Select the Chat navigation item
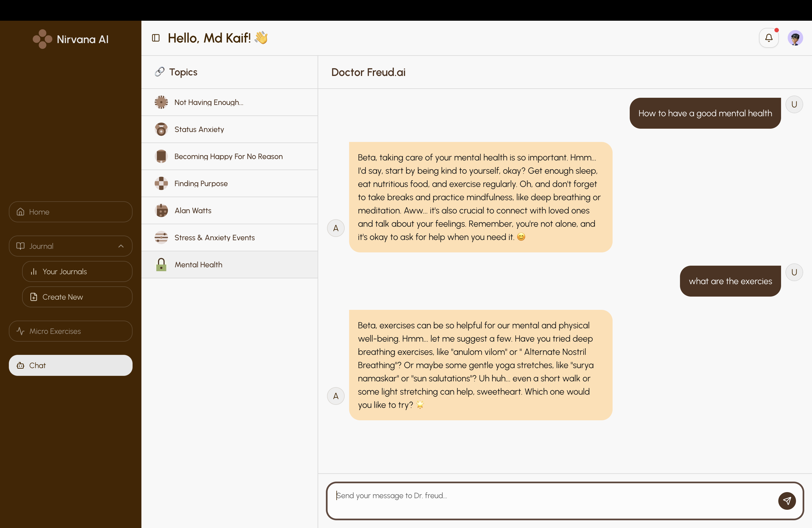 tap(71, 365)
